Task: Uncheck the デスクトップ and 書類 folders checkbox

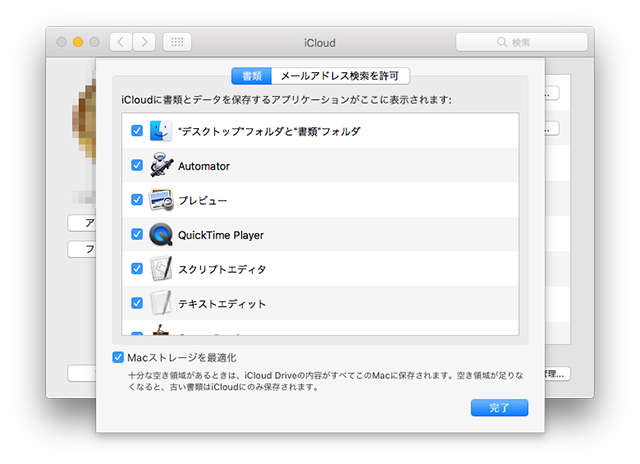Action: click(x=137, y=131)
